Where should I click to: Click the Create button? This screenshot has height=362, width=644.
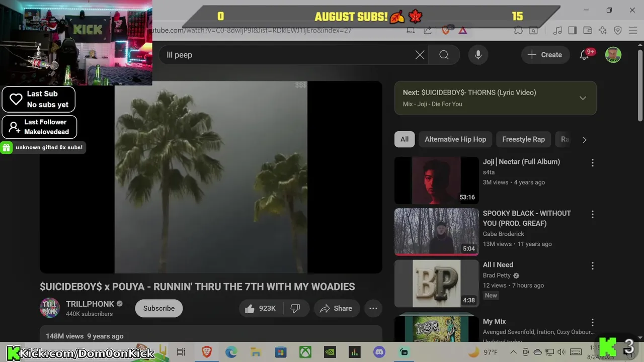(x=545, y=55)
